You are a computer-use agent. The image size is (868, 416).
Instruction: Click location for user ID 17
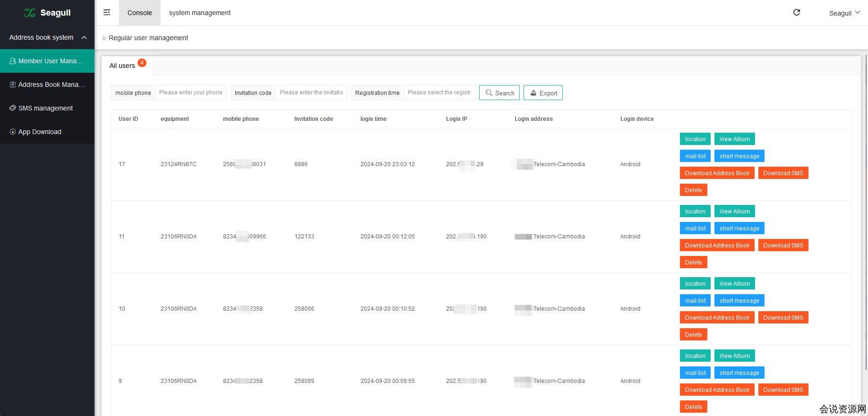tap(695, 139)
